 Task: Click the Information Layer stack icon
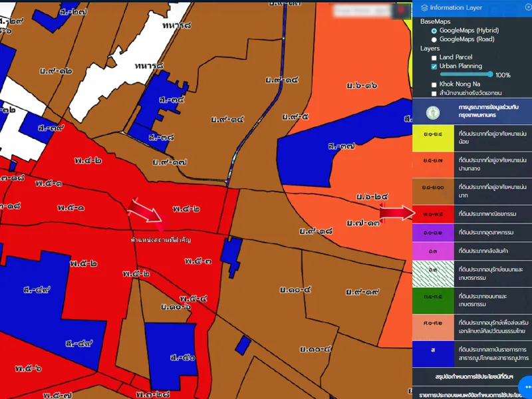(x=424, y=8)
